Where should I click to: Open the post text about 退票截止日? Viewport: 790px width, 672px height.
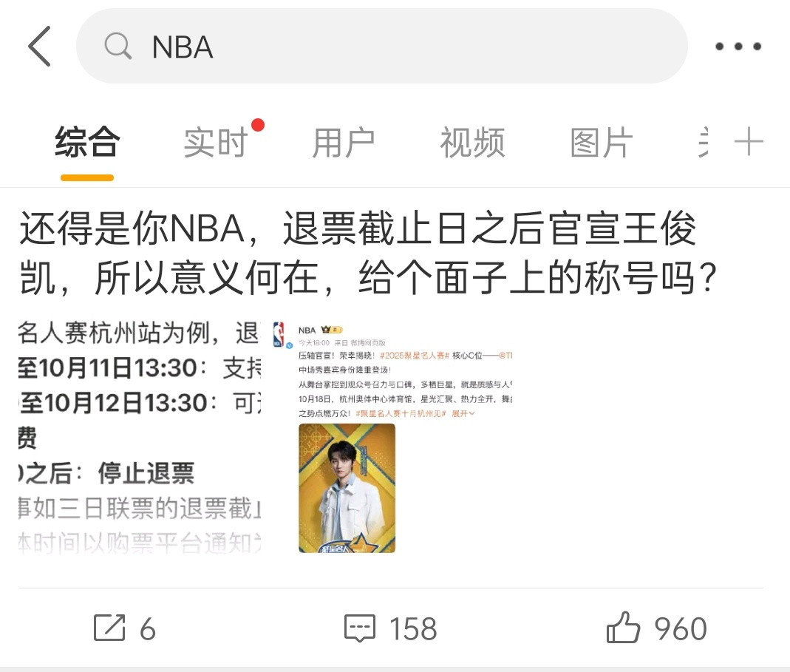pos(368,253)
